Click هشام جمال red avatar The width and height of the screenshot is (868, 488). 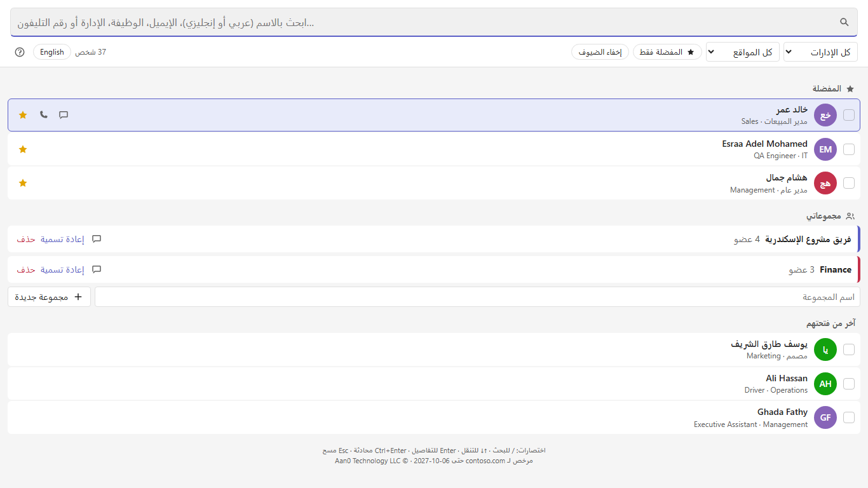(825, 183)
